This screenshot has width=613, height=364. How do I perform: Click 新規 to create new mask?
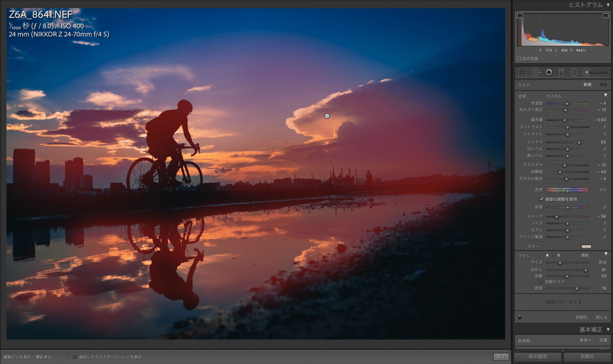tap(587, 85)
